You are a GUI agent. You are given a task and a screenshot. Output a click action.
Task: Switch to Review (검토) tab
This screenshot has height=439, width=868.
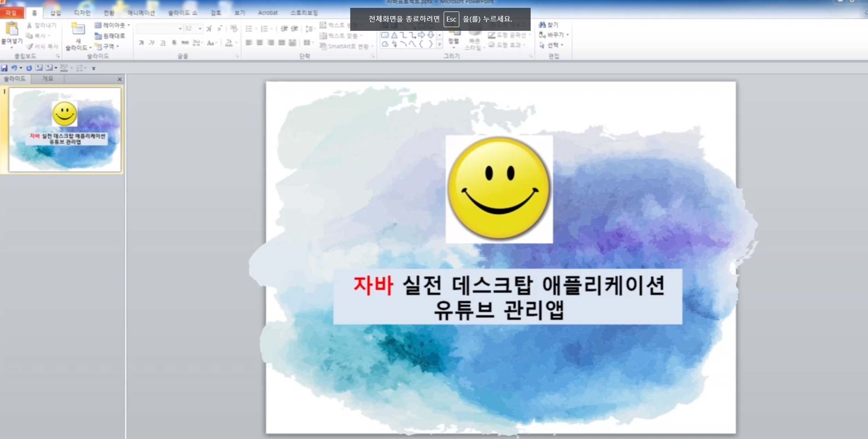point(215,13)
